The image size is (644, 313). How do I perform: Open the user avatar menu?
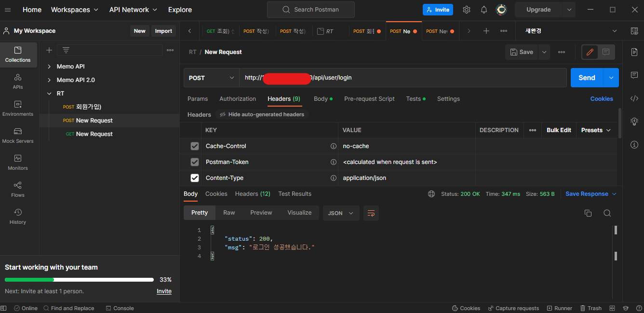(501, 10)
